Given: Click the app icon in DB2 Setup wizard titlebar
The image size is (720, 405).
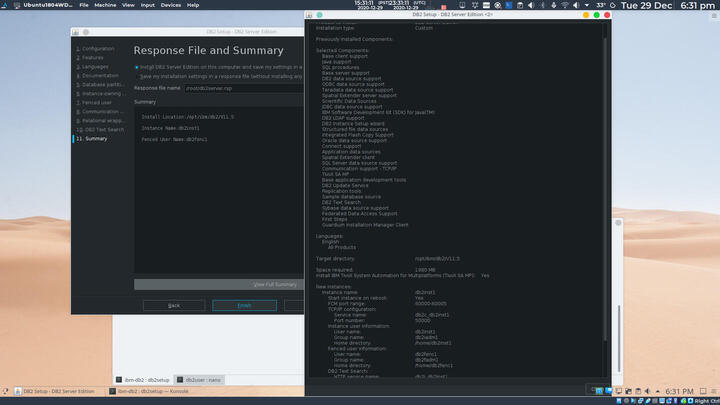Looking at the screenshot, I should click(x=75, y=32).
